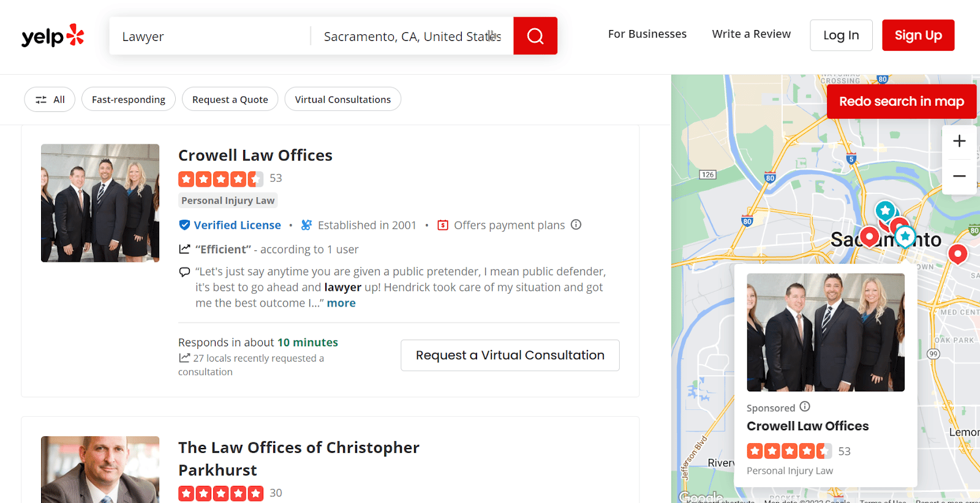Image resolution: width=980 pixels, height=503 pixels.
Task: Click the Verified License link
Action: pos(238,225)
